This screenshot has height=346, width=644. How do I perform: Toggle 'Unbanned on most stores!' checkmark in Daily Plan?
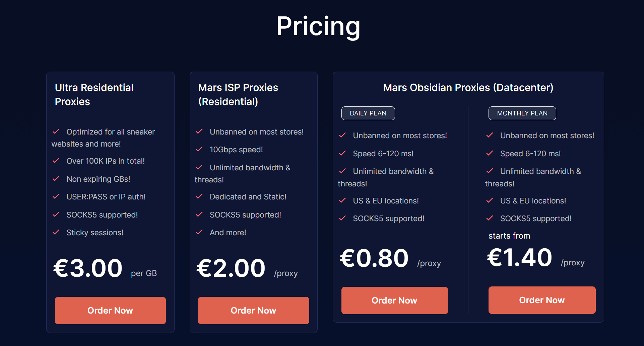click(x=343, y=135)
